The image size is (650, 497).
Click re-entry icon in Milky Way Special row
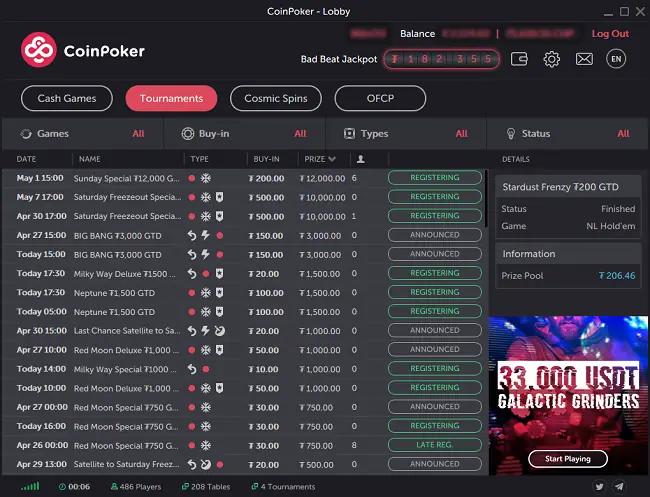point(192,369)
